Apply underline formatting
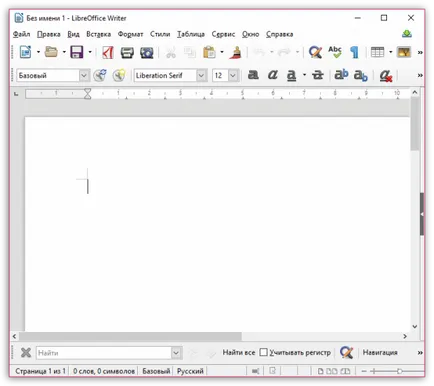The height and width of the screenshot is (386, 434). pyautogui.click(x=291, y=75)
